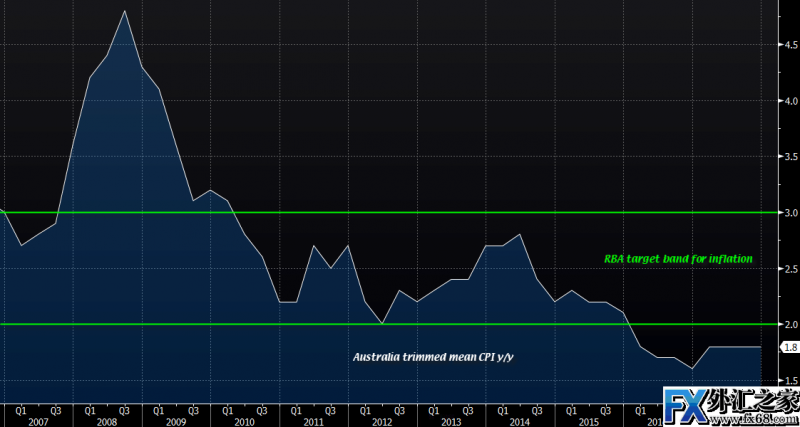Pick the 2012 year label on the axis
Screen dimensions: 800x427
(381, 421)
